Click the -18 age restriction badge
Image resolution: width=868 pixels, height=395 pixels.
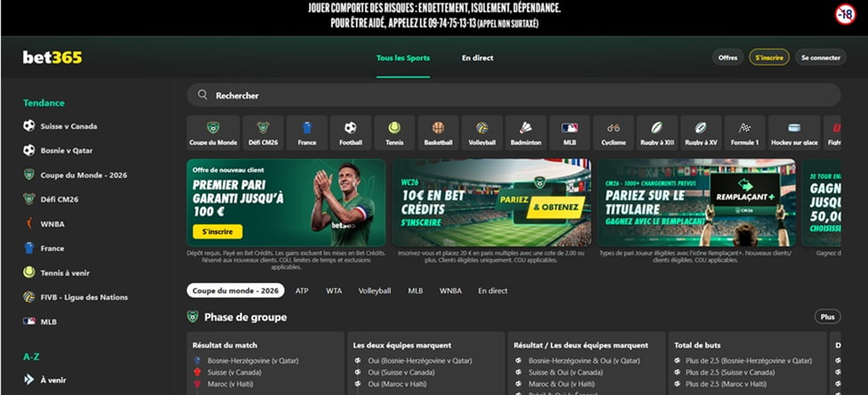846,14
